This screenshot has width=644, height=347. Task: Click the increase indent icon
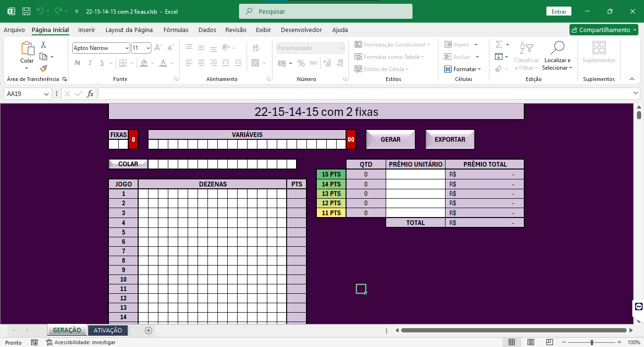click(x=238, y=63)
